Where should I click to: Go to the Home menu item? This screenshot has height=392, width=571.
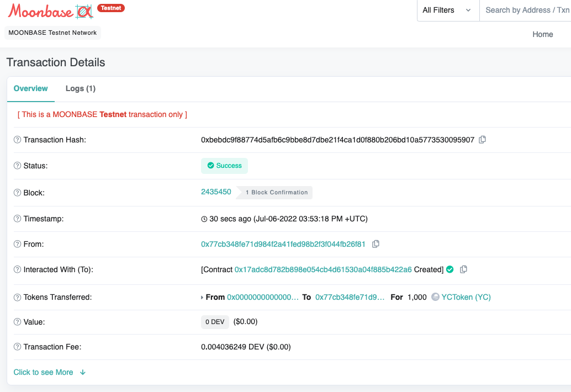tap(543, 34)
